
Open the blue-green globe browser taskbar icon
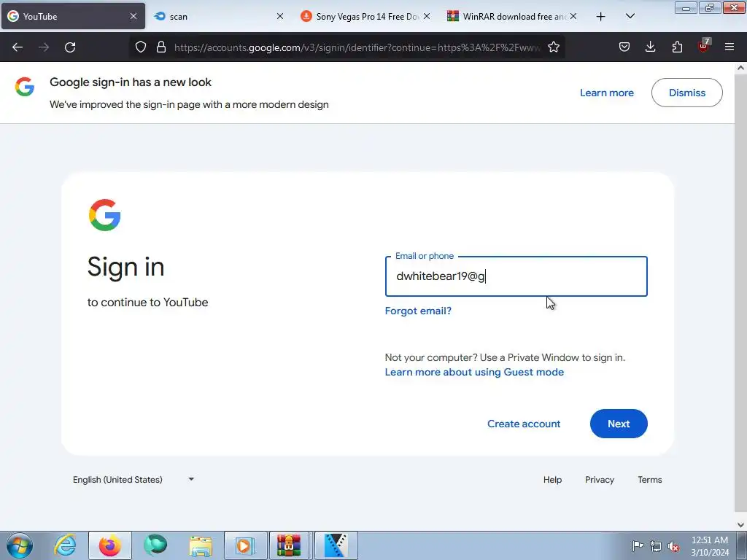[x=155, y=545]
